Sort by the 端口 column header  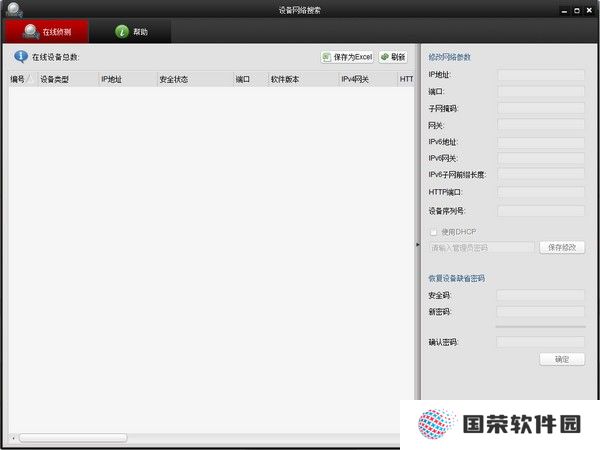250,79
